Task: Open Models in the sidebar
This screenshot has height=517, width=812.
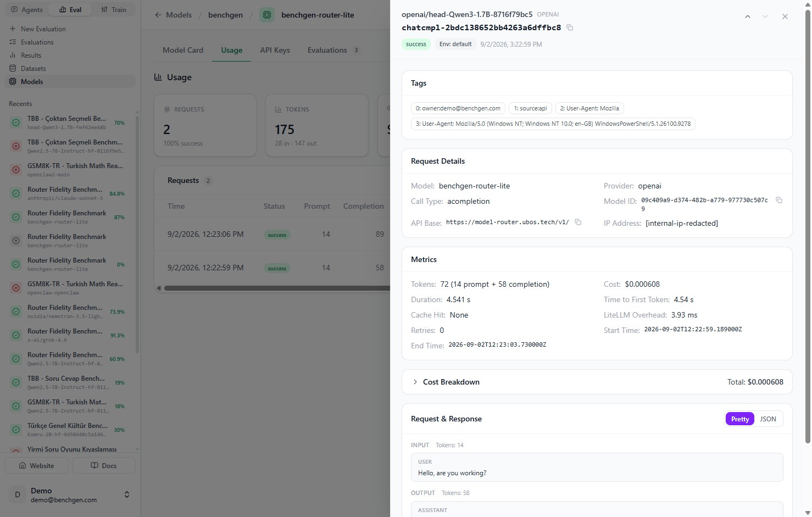Action: [70, 81]
